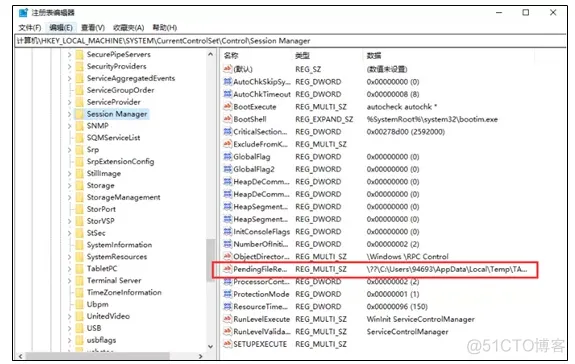The height and width of the screenshot is (364, 575).
Task: Click the tree scrollbar up arrow
Action: (210, 55)
